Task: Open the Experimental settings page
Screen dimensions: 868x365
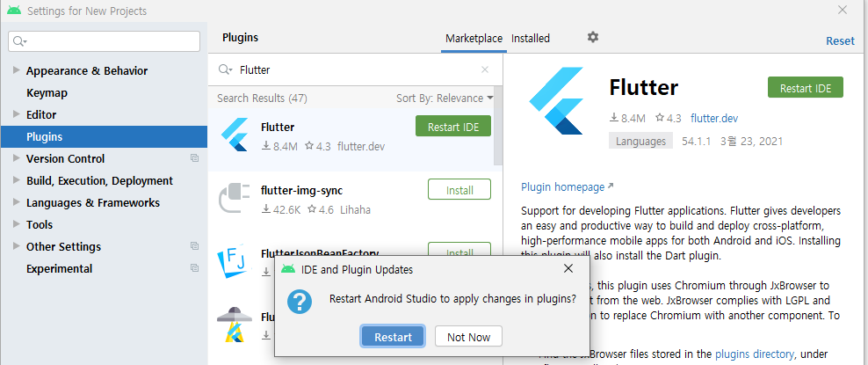Action: (59, 268)
